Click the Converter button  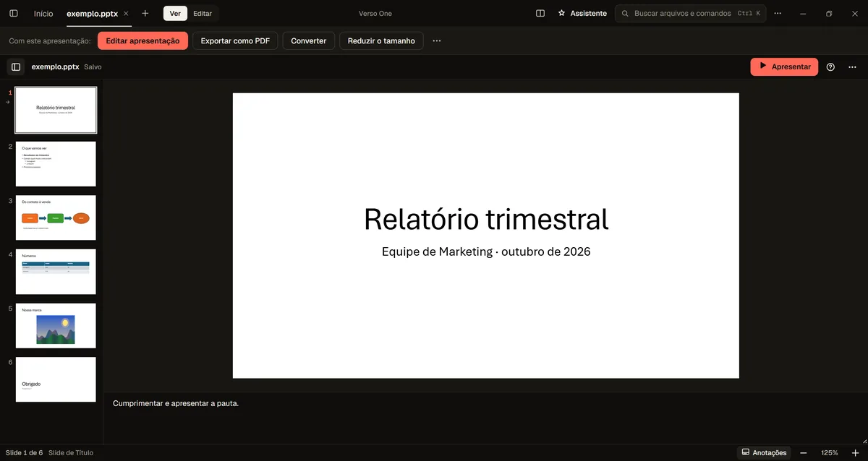(309, 41)
